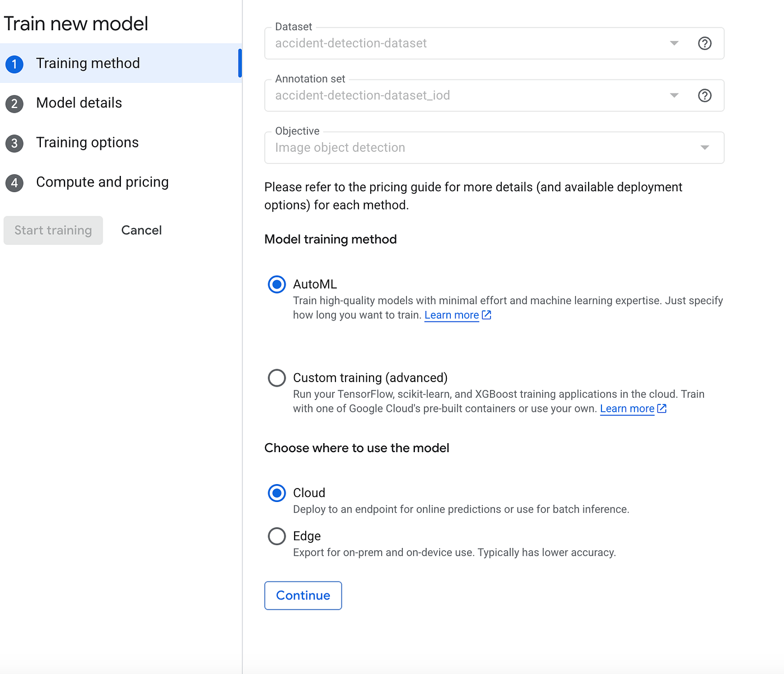
Task: Click the pricing guide paragraph text
Action: point(473,196)
